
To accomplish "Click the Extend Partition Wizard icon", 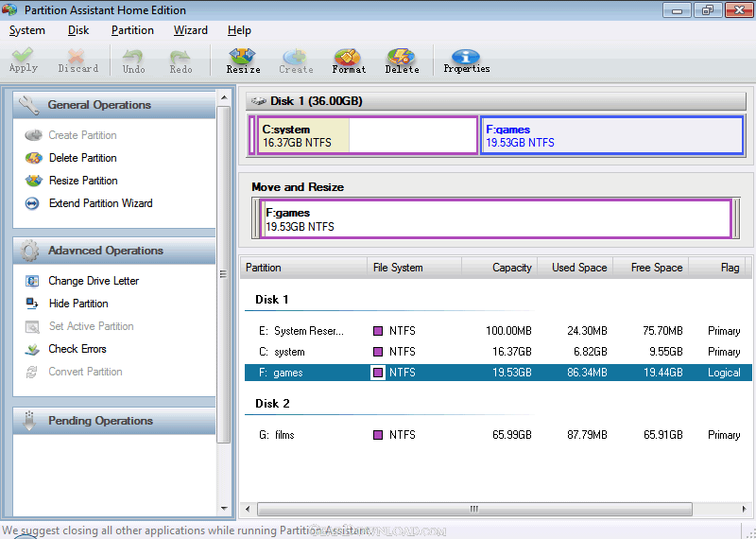I will point(32,203).
